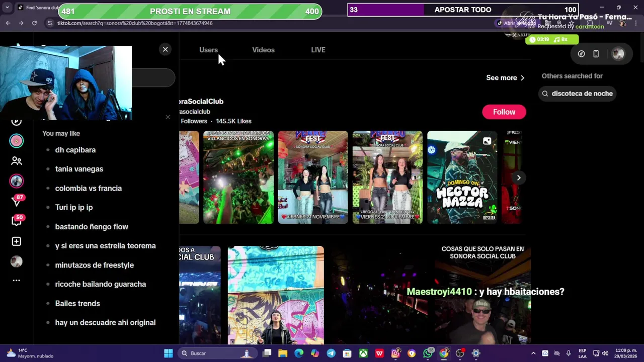Open the Upload plus icon in sidebar

[17, 241]
